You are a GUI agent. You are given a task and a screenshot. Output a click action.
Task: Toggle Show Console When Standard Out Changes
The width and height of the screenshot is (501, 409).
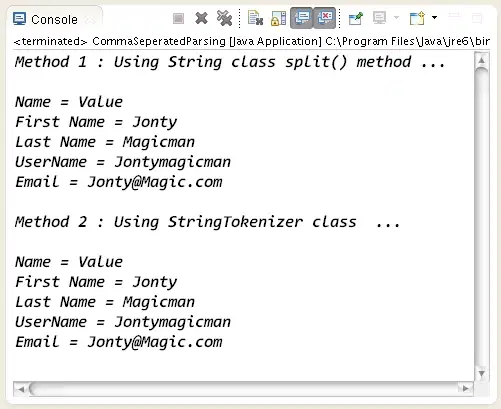point(302,18)
